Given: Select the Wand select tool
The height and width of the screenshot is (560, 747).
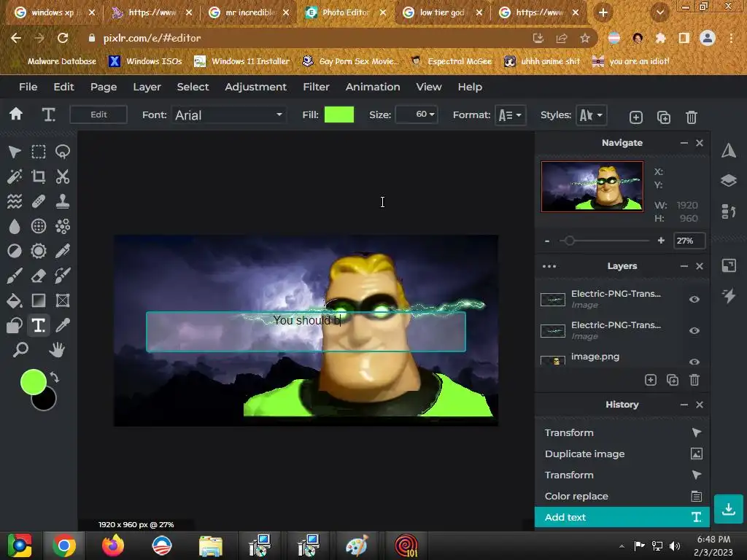Looking at the screenshot, I should coord(15,176).
